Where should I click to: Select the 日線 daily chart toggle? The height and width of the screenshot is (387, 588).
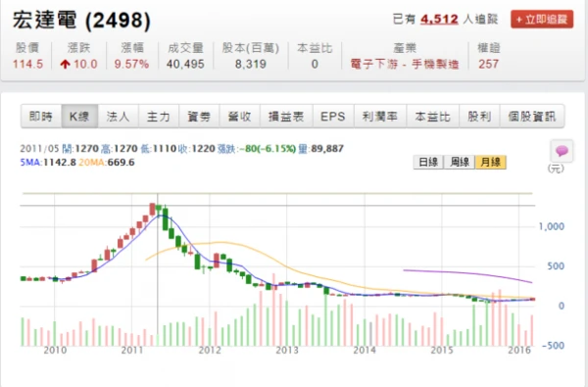428,163
